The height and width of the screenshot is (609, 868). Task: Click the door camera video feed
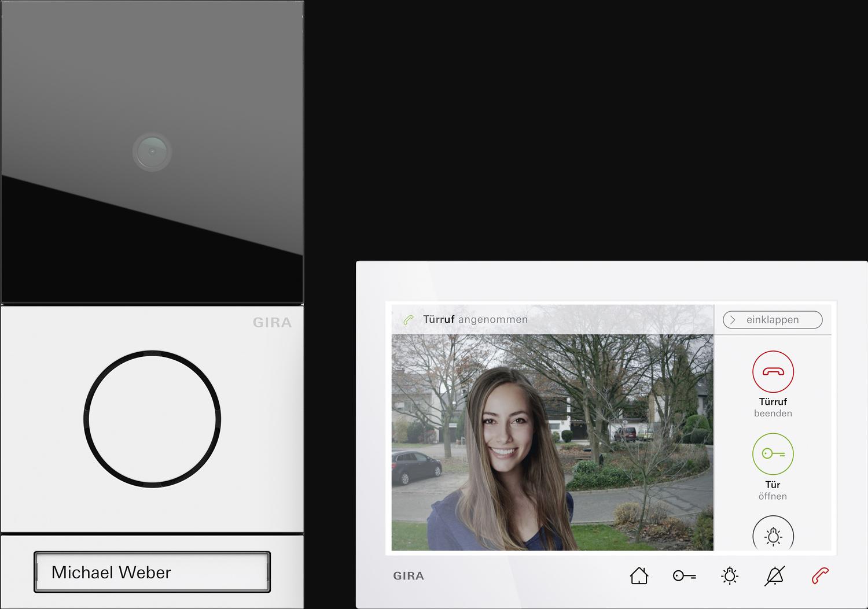pyautogui.click(x=552, y=442)
